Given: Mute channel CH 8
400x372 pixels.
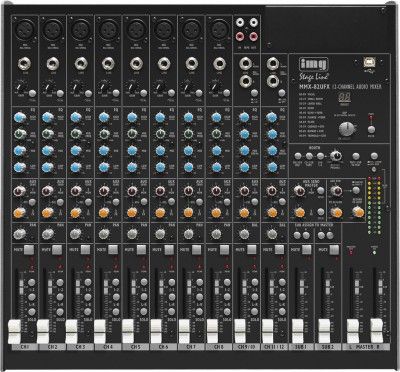Looking at the screenshot, I should tap(224, 249).
